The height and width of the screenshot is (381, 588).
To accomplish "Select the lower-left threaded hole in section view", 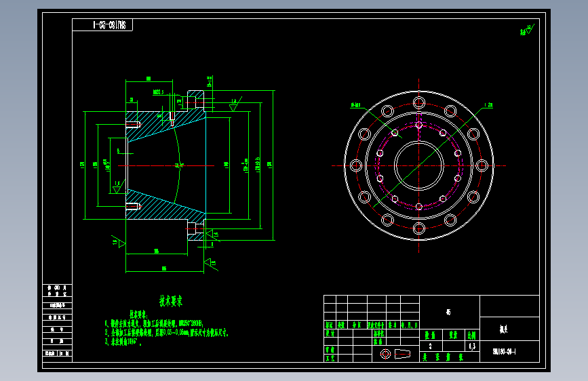I will point(133,206).
